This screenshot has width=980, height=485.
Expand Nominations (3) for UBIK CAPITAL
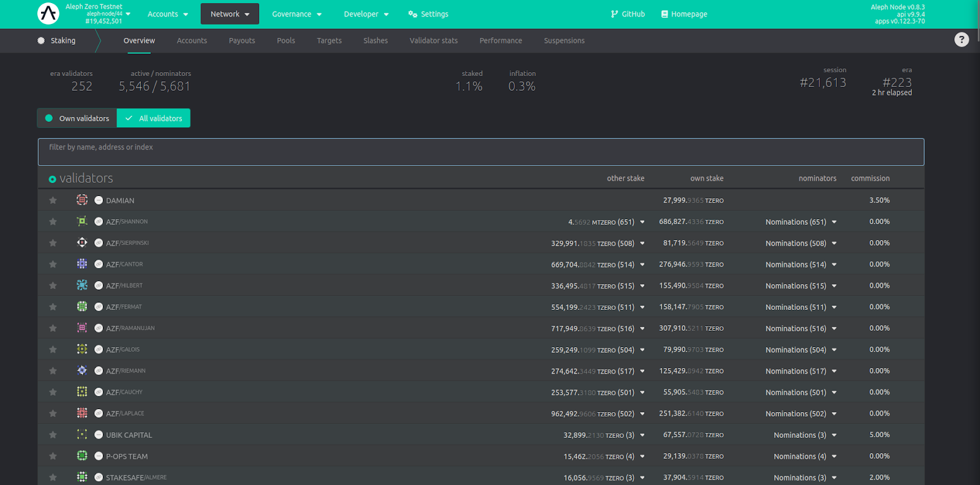click(805, 435)
